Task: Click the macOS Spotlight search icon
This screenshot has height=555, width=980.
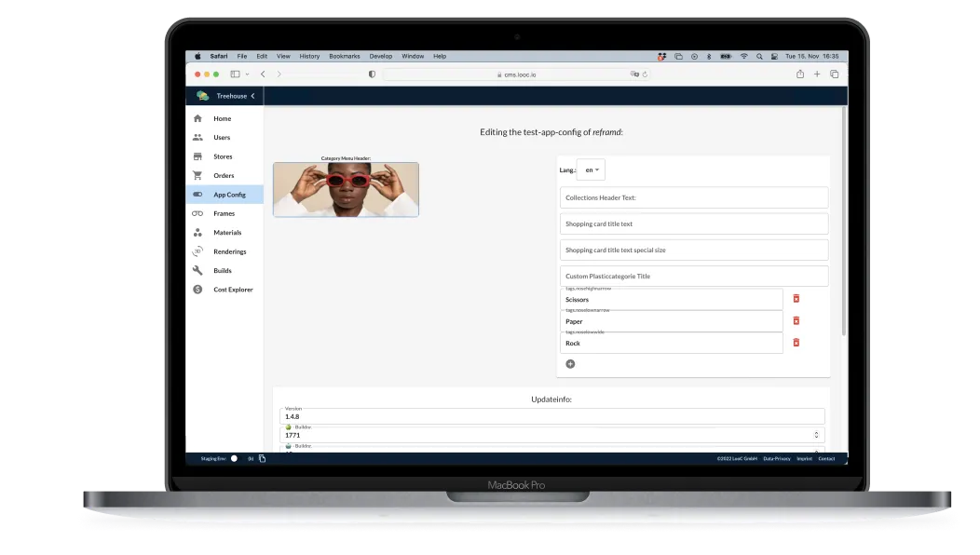Action: click(759, 56)
